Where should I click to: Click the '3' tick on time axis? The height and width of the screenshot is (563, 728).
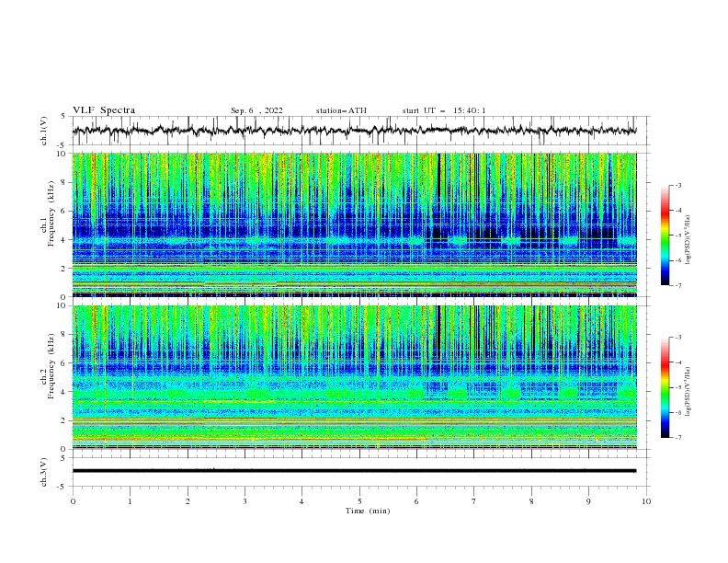[245, 501]
